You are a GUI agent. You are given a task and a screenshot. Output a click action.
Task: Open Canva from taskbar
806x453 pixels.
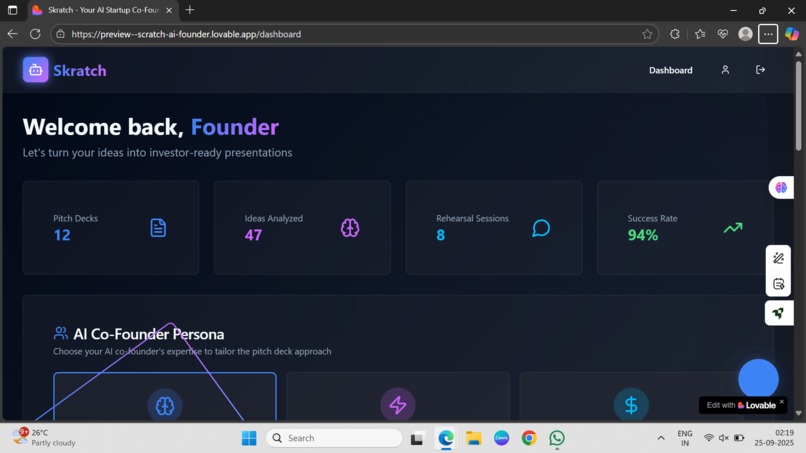point(502,438)
